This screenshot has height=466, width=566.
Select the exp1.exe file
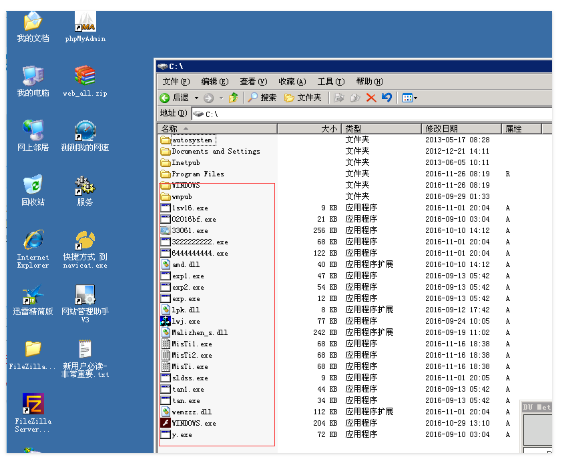point(182,276)
